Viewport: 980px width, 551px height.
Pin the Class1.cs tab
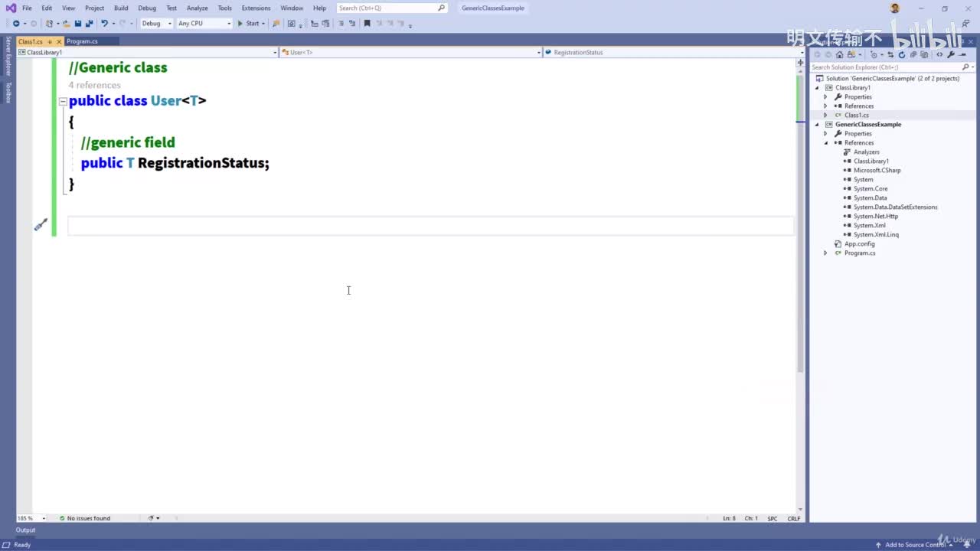click(x=51, y=41)
